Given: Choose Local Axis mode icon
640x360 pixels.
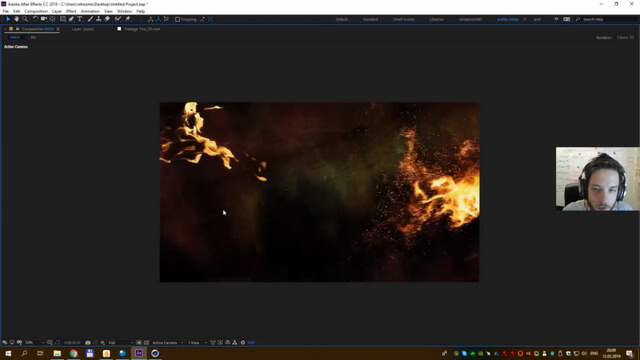Looking at the screenshot, I should click(150, 19).
